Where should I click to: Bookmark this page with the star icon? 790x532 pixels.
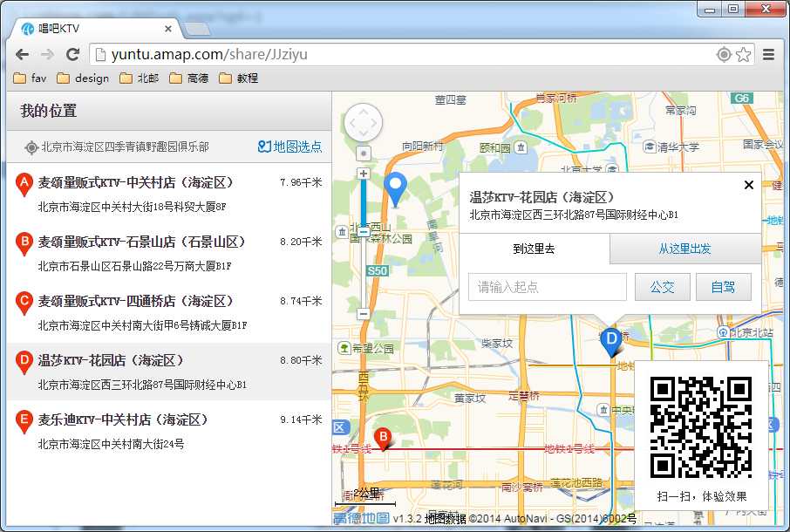pos(743,54)
